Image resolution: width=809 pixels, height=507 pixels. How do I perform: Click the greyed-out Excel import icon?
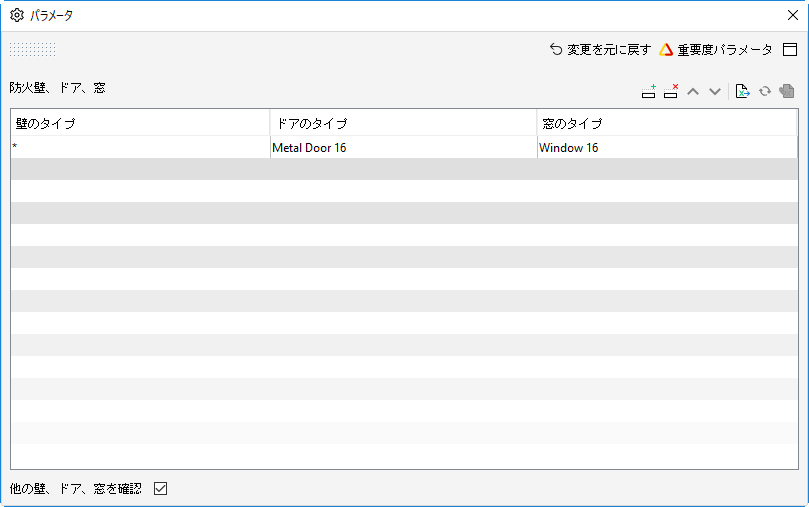[x=787, y=91]
